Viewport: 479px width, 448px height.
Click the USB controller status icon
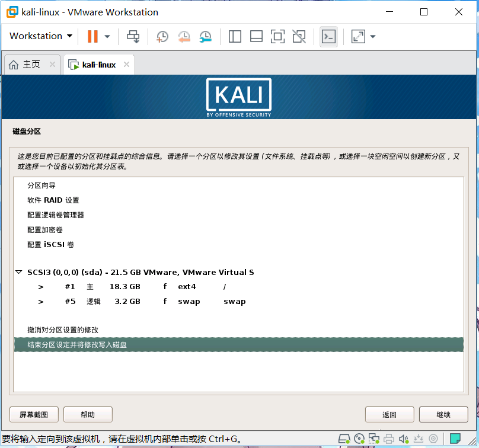[x=419, y=439]
